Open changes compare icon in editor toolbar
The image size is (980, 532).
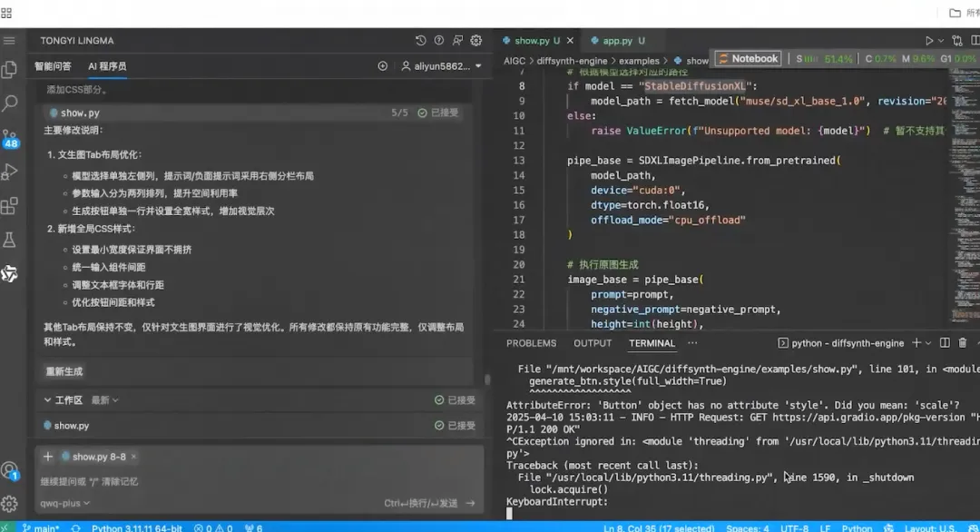tap(957, 41)
